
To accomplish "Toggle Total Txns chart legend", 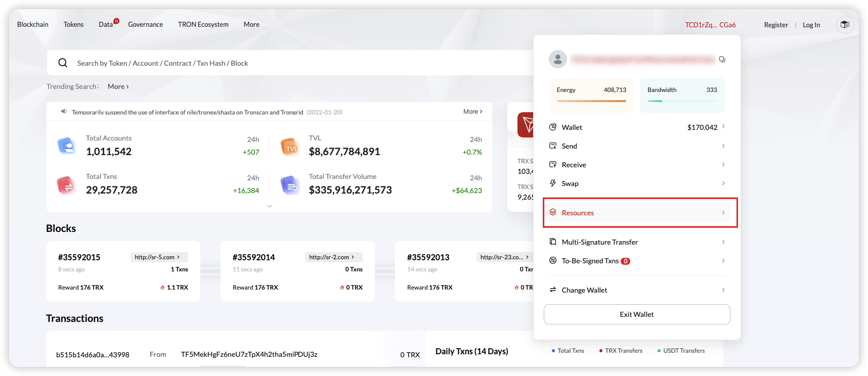I will (568, 350).
